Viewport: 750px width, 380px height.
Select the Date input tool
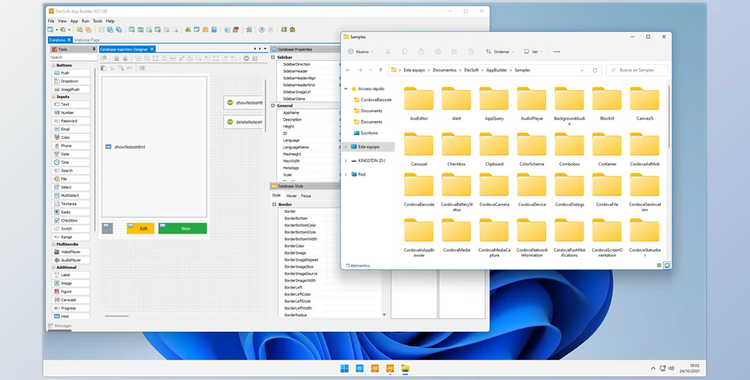click(71, 154)
